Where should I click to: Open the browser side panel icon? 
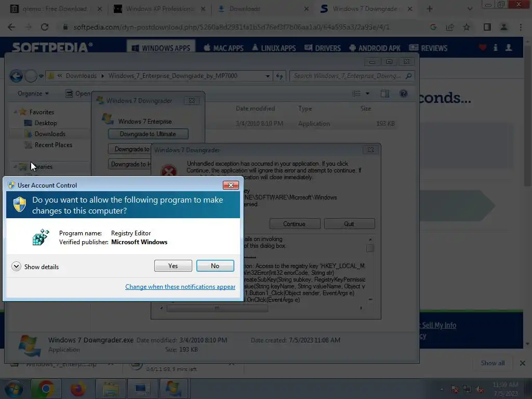[x=487, y=27]
